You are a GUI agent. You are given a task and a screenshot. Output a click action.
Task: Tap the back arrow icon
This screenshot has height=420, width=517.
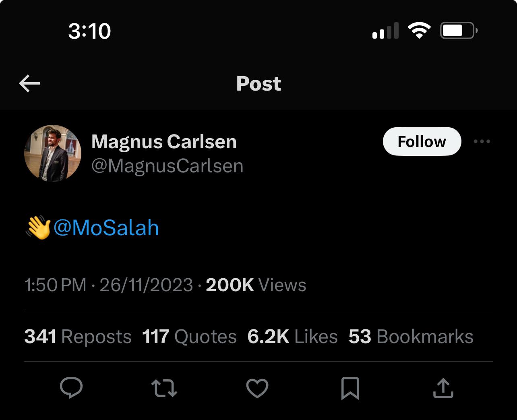[29, 83]
